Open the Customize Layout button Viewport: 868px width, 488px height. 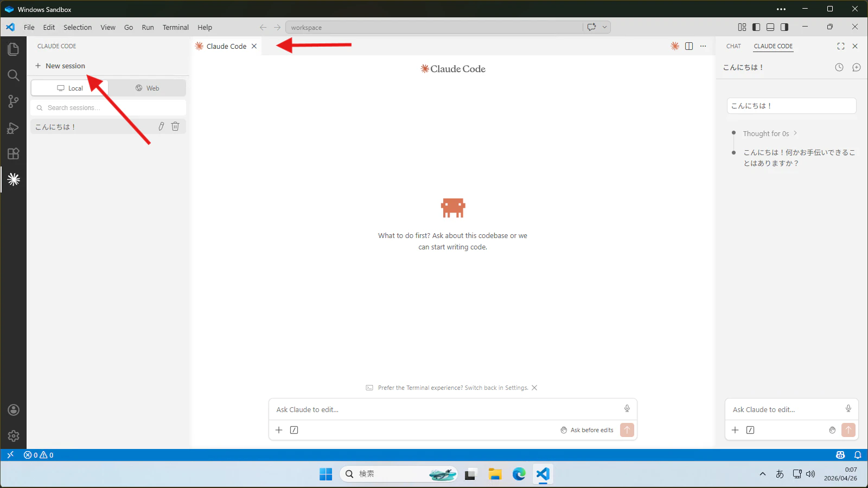742,27
